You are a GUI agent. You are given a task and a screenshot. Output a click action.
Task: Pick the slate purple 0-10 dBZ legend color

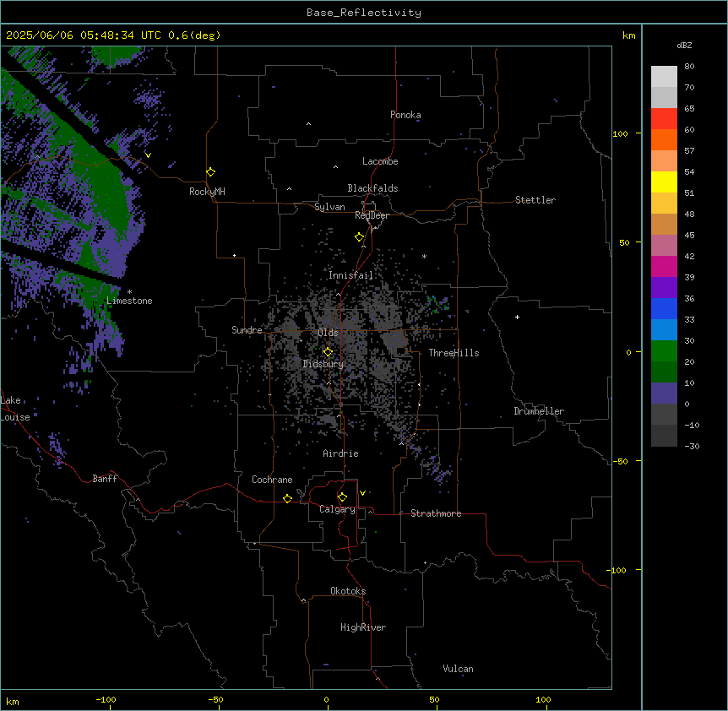(x=664, y=393)
